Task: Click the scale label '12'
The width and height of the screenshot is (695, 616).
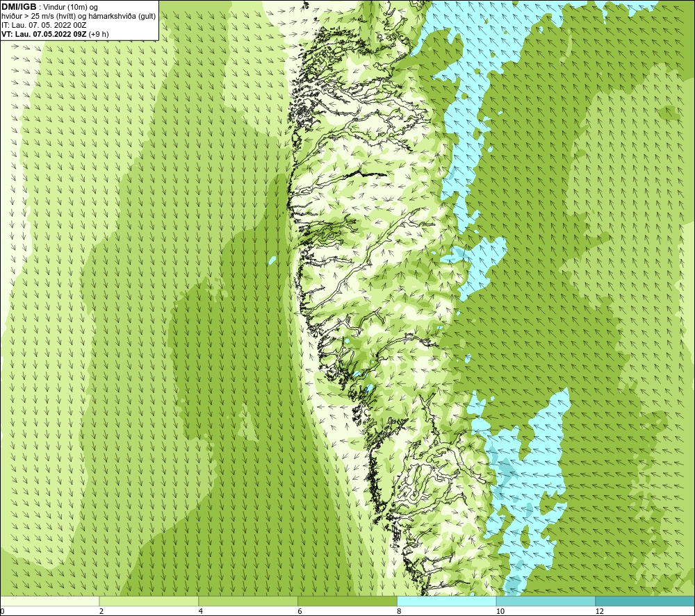Action: (600, 611)
